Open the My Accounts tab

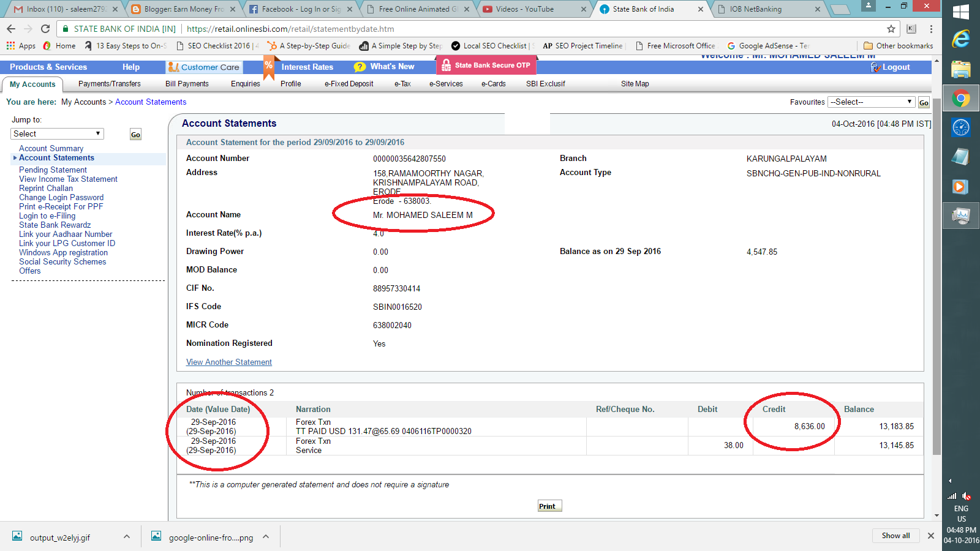tap(32, 84)
